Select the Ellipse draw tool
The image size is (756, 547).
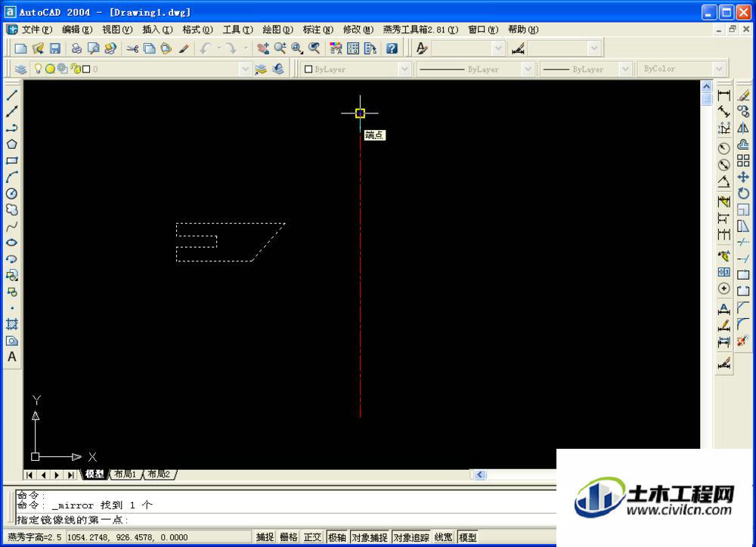[12, 243]
